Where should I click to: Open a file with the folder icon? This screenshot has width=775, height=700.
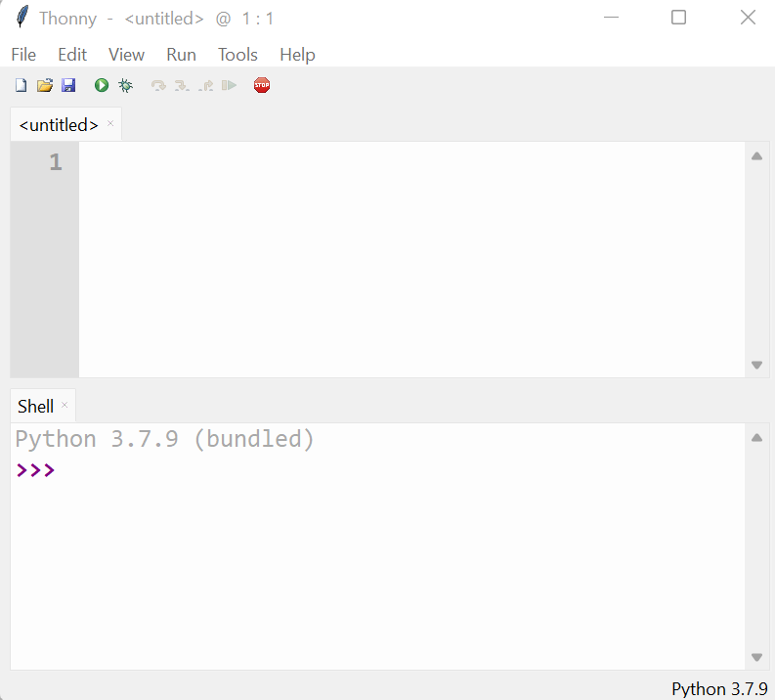[45, 85]
